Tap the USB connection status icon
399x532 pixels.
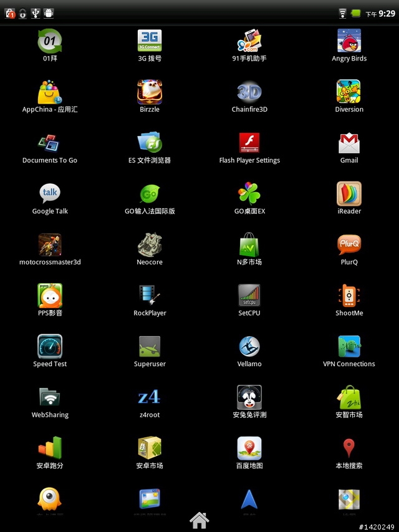(36, 13)
